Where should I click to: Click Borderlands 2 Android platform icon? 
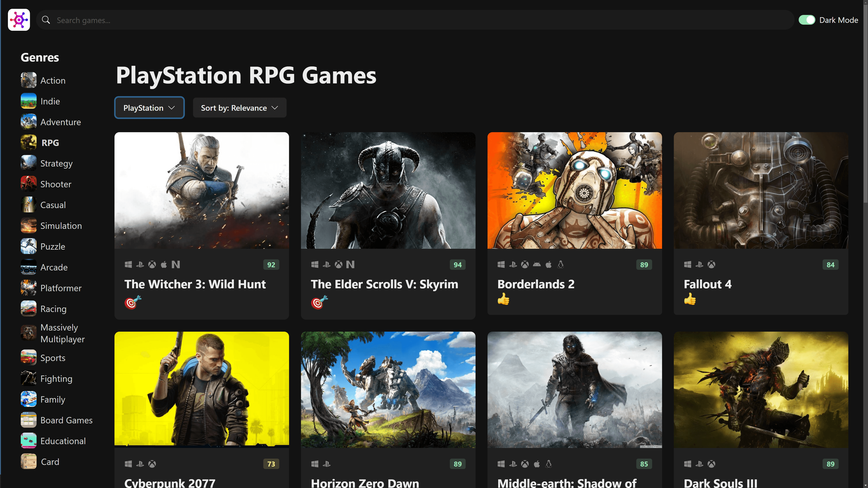point(537,265)
